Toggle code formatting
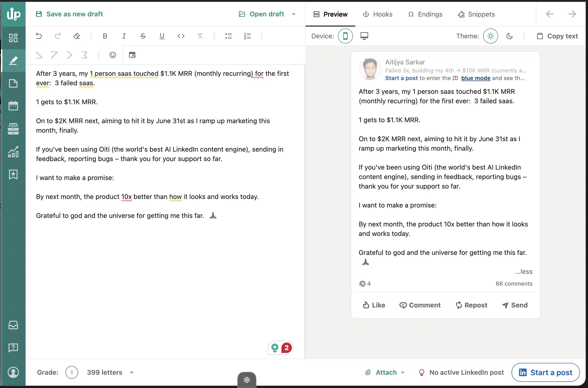 click(x=181, y=36)
